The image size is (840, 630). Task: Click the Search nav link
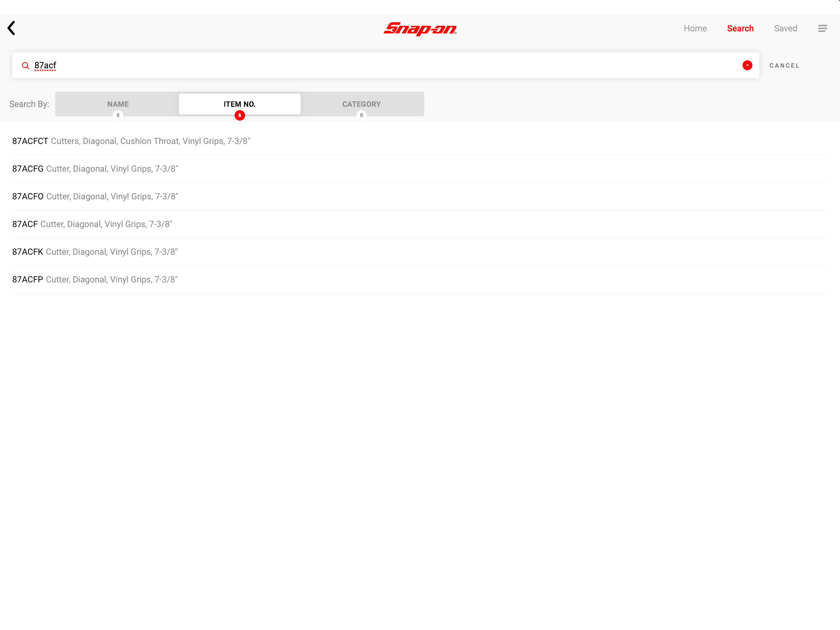click(740, 29)
